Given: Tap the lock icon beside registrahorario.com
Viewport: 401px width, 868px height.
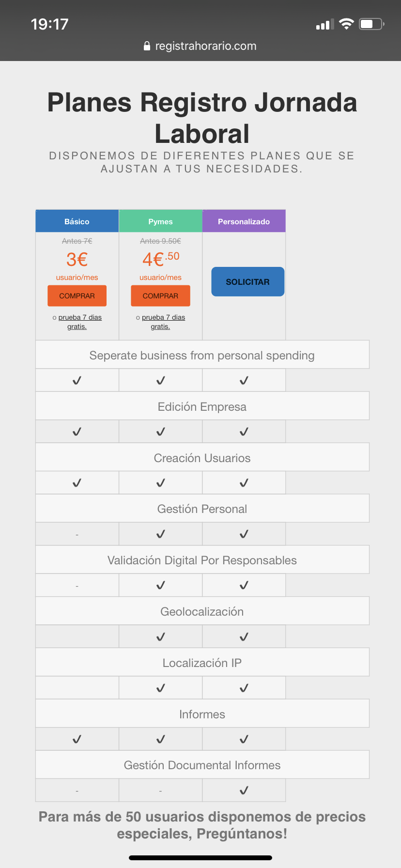Looking at the screenshot, I should [147, 46].
